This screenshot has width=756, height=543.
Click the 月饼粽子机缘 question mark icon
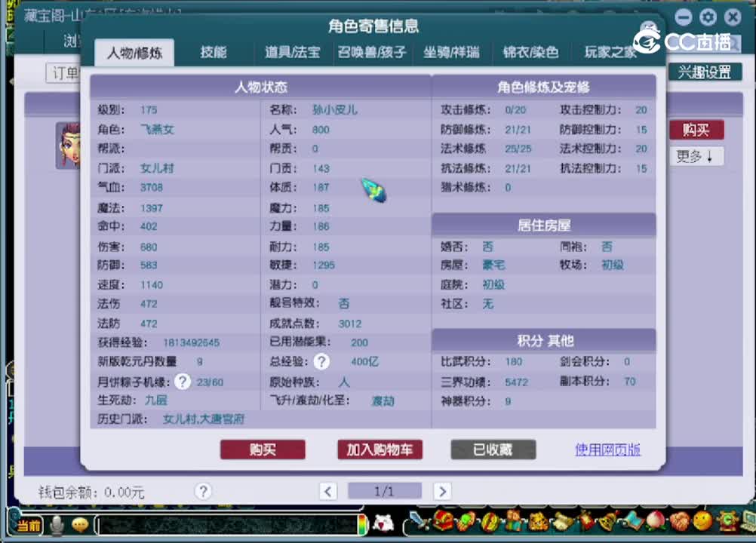pos(182,382)
